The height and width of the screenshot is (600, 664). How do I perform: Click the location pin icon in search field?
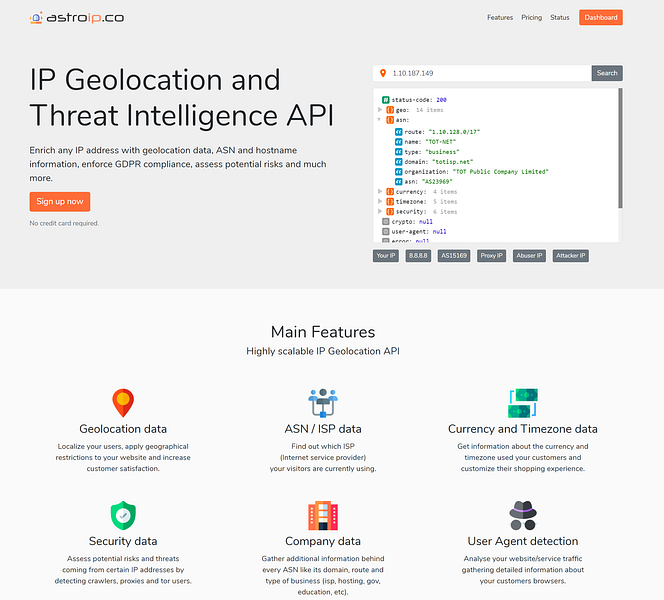(x=383, y=73)
